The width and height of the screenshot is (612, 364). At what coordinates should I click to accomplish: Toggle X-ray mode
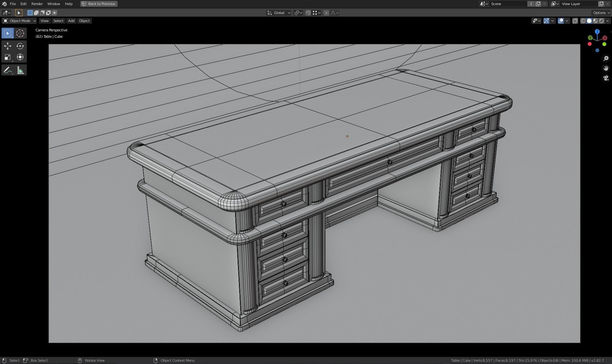575,21
